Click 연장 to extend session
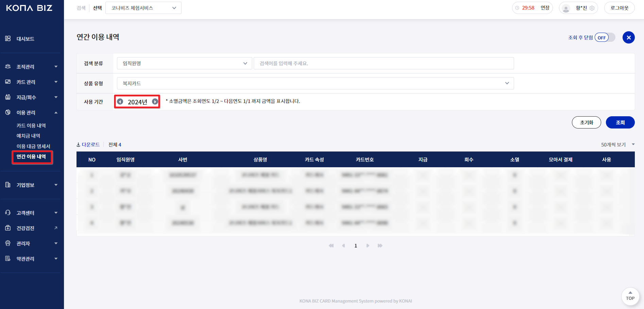Screen dimensions: 644x309 (545, 8)
